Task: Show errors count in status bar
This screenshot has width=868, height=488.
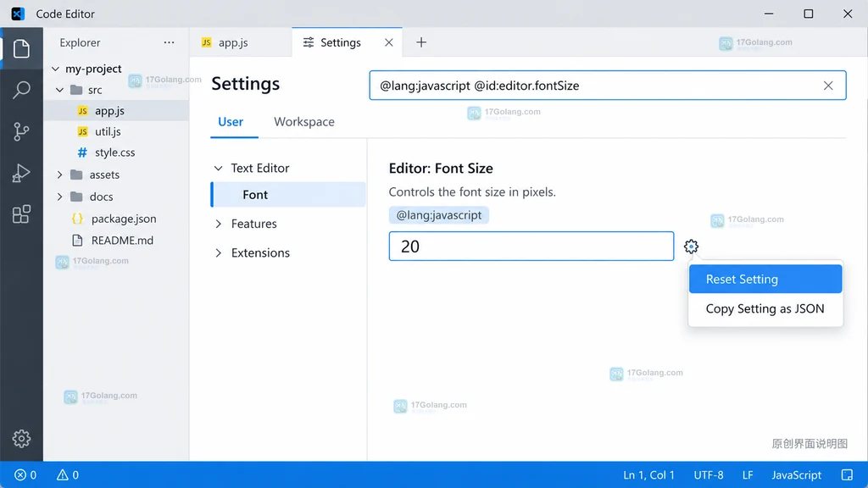Action: point(25,474)
